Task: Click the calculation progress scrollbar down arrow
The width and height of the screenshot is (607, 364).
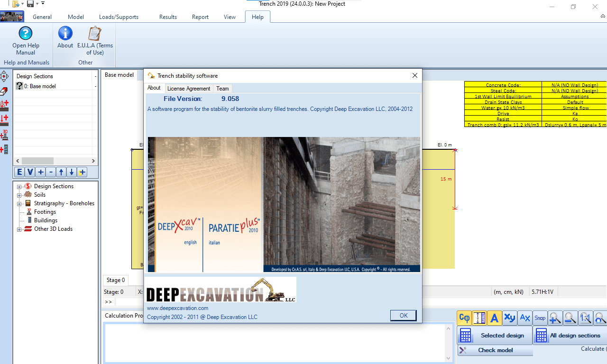Action: tap(449, 358)
